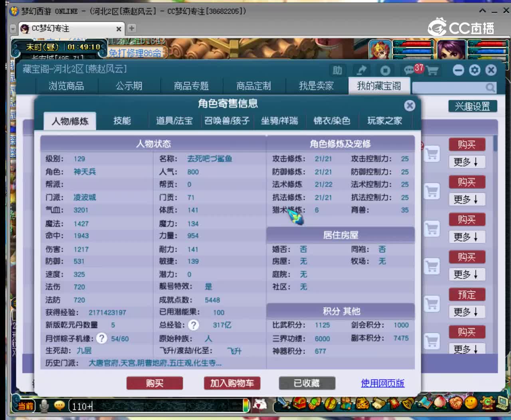This screenshot has width=511, height=420.
Task: Expand 更多 under the third 购买 button
Action: [x=466, y=237]
